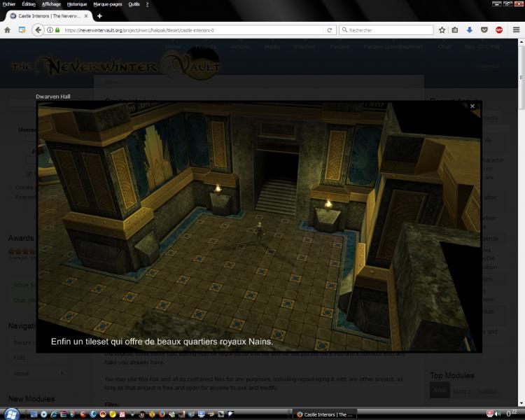Open the volume speaker tray icon
This screenshot has height=420, width=525.
(x=498, y=414)
